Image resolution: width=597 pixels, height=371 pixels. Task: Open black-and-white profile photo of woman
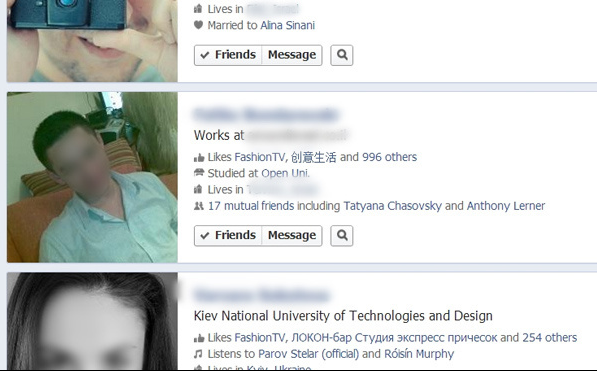(92, 321)
